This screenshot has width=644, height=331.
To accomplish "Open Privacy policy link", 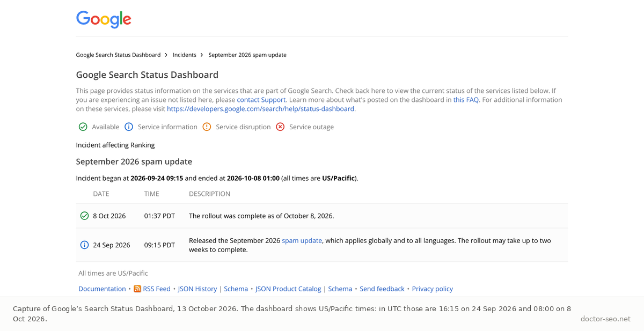I will tap(433, 289).
